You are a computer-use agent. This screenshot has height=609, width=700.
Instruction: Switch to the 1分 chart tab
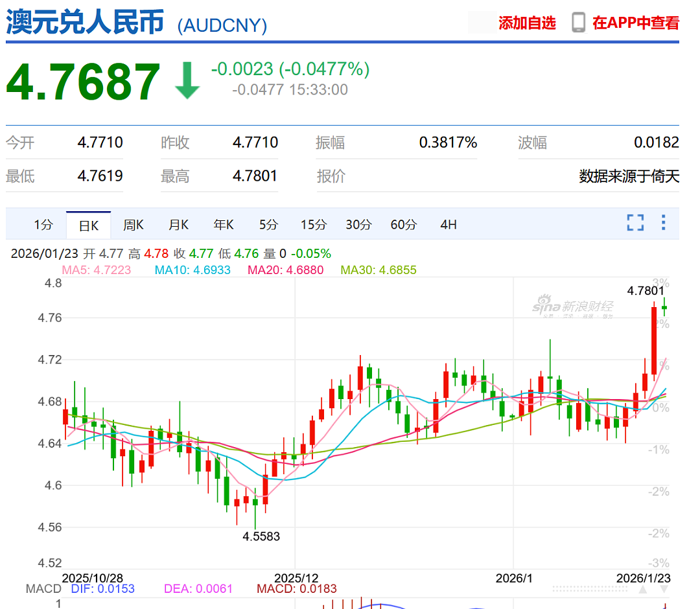(43, 224)
